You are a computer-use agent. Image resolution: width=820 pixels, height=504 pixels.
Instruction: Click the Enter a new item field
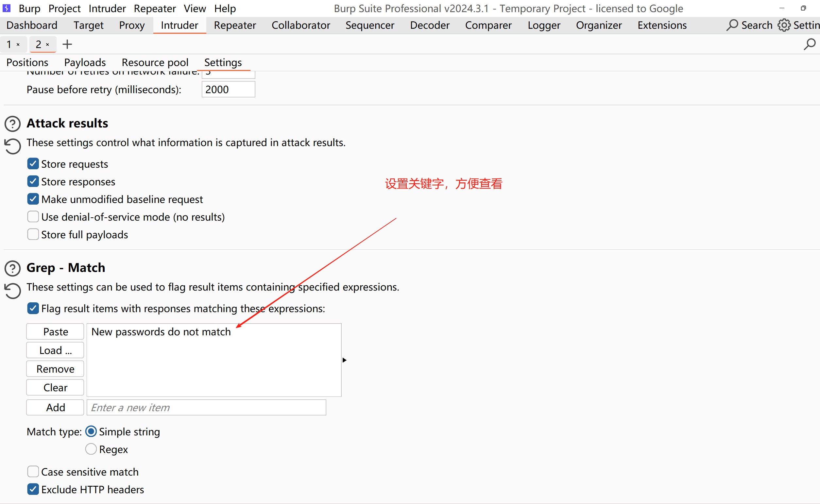206,407
